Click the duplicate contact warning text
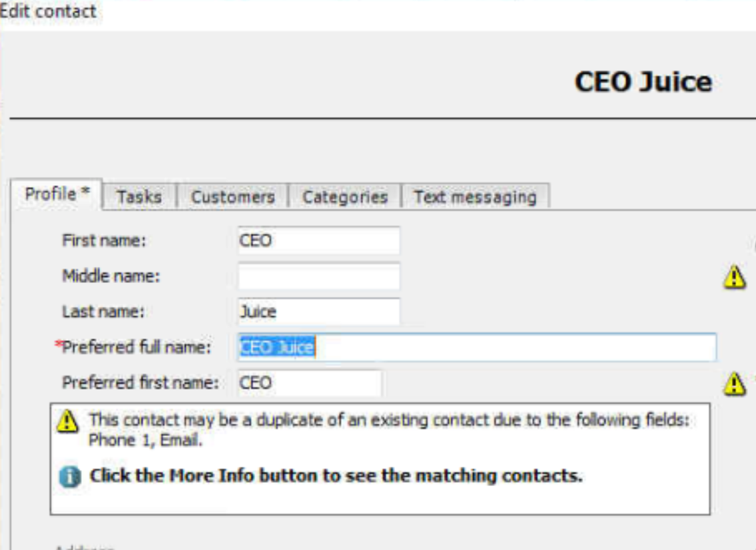The height and width of the screenshot is (550, 756). 389,429
